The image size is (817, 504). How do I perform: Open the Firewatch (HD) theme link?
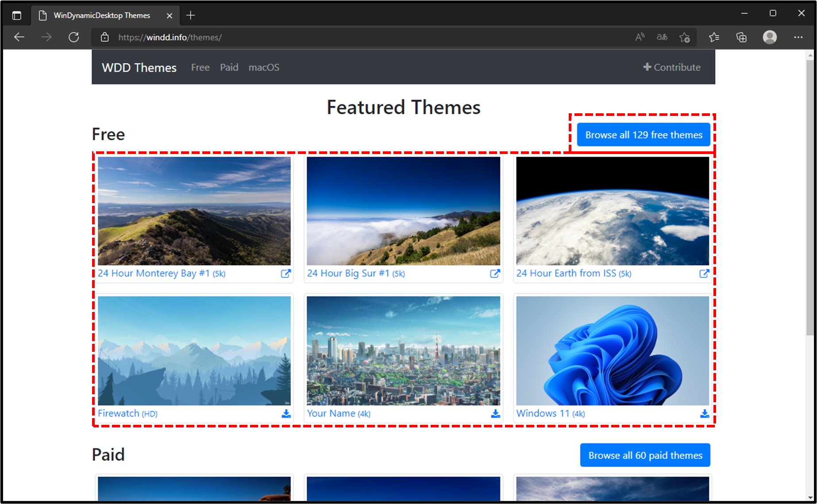tap(127, 413)
